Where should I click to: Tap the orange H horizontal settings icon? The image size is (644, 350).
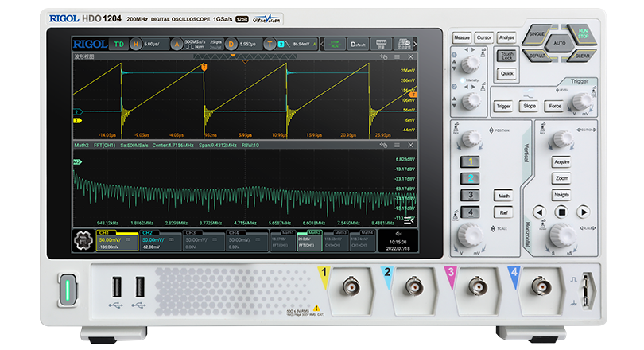click(x=135, y=44)
